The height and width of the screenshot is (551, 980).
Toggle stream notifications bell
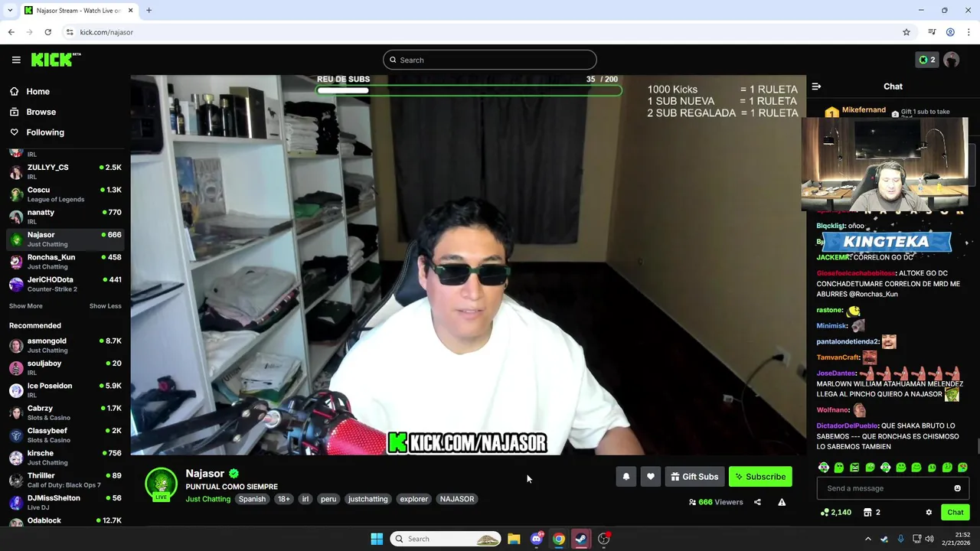[626, 477]
